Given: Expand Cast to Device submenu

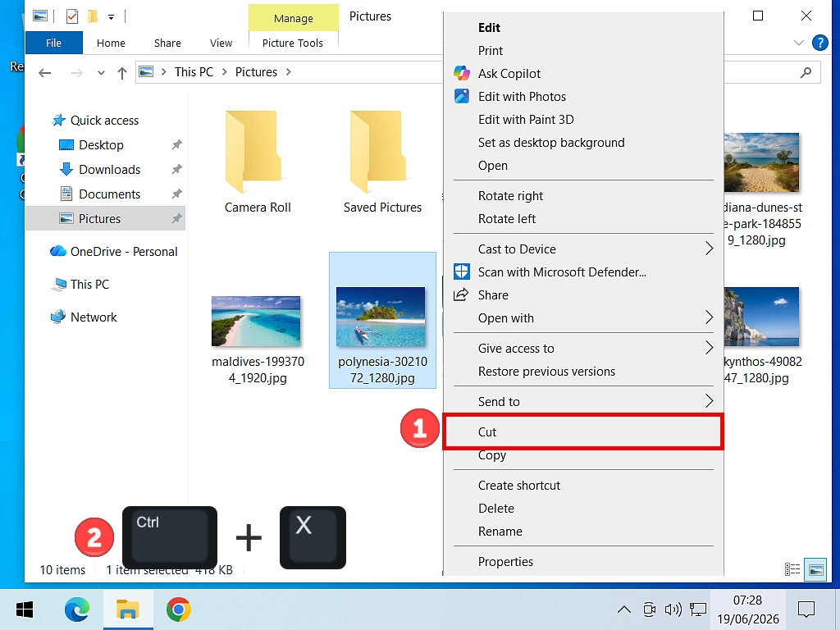Looking at the screenshot, I should pyautogui.click(x=709, y=249).
